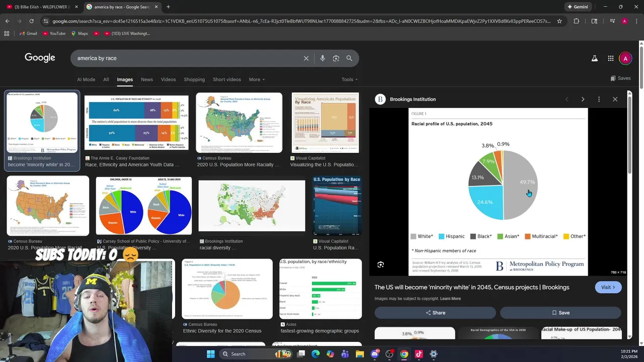Viewport: 644px width, 362px height.
Task: Open Brookings racial diversity map thumbnail
Action: pyautogui.click(x=252, y=206)
